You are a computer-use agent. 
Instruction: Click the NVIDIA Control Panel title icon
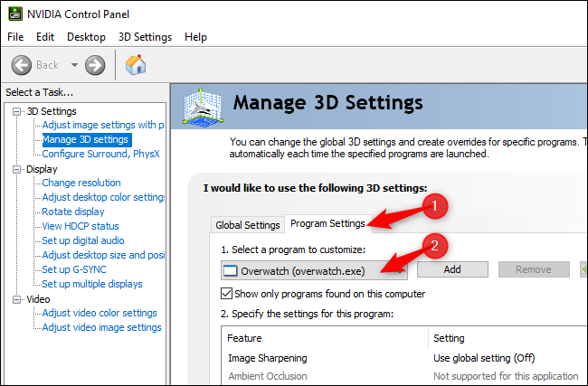pos(14,13)
